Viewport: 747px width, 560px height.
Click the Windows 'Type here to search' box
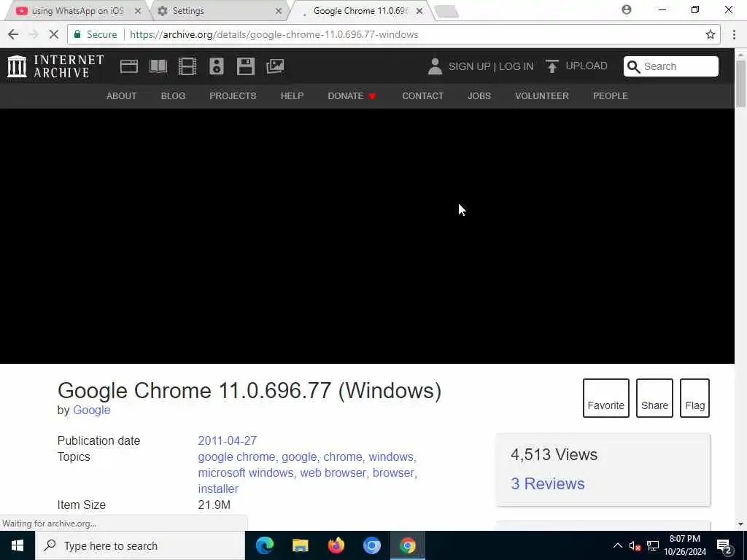coord(140,545)
